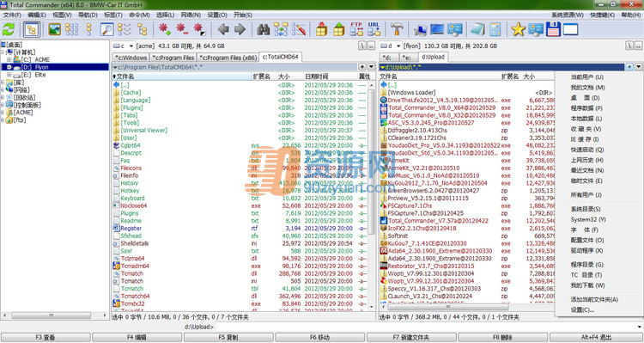Screen dimensions: 644x343
Task: Click the blank window toolbar icon
Action: tap(570, 29)
